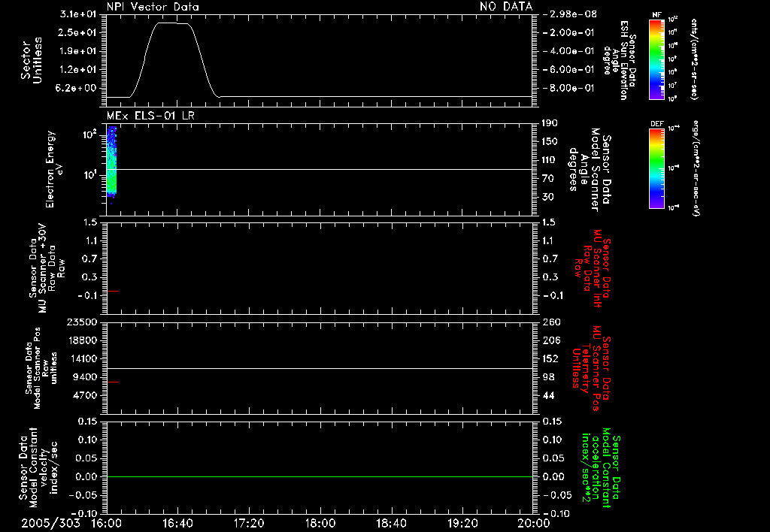Click the '3.1e+01' Sector axis value
The image size is (770, 532).
coord(78,14)
